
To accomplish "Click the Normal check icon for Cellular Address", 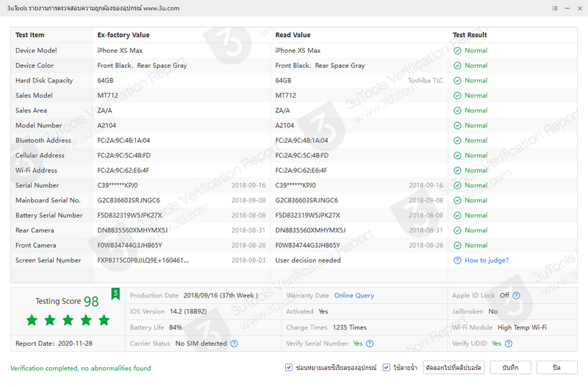I will (x=457, y=156).
